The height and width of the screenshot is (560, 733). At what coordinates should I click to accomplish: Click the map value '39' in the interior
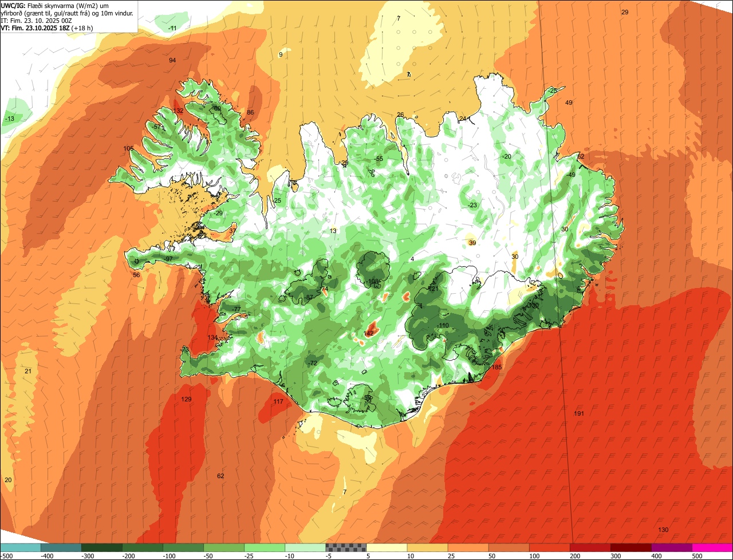(472, 243)
